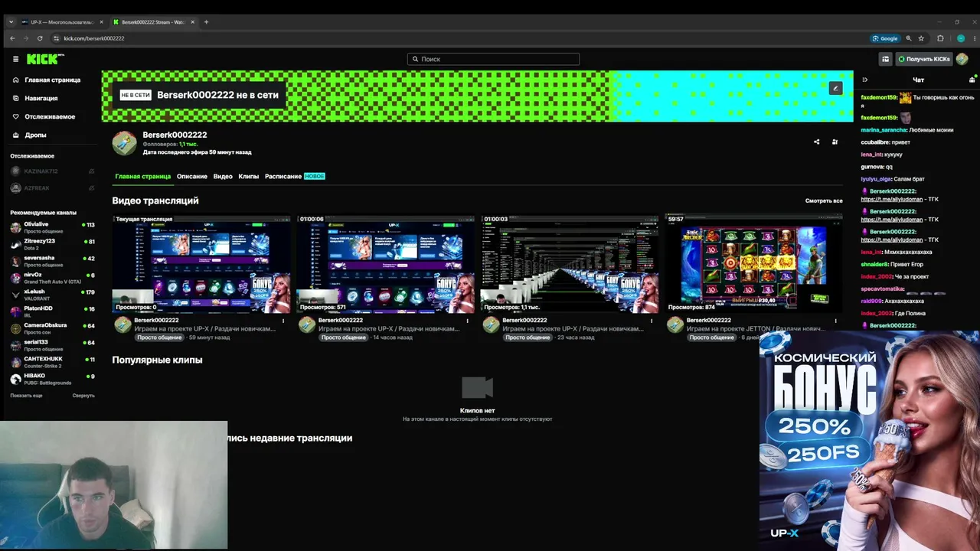Open the Chrome three-dot menu

click(973, 38)
